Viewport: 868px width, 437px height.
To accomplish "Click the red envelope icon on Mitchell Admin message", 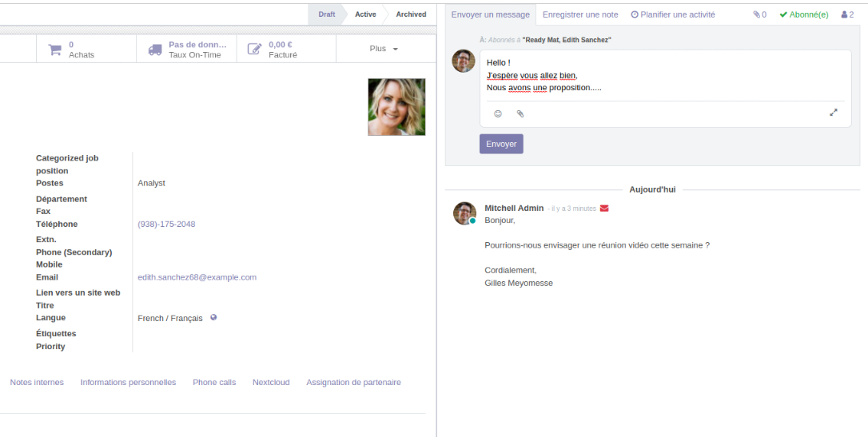I will coord(604,209).
